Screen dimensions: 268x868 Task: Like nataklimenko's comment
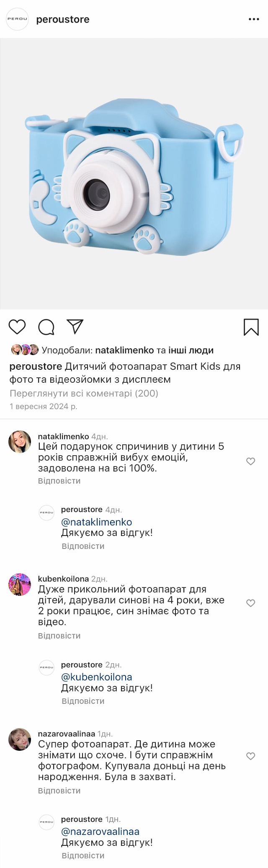click(x=250, y=461)
